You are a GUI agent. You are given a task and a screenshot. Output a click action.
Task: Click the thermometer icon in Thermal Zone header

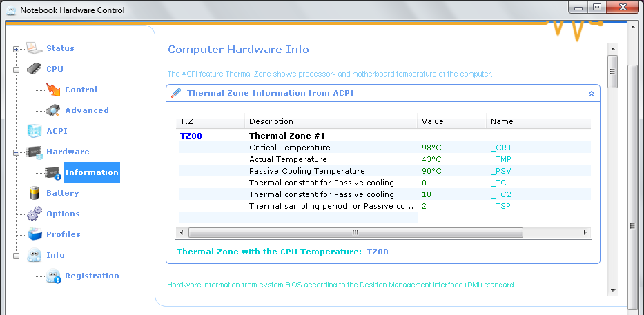coord(176,93)
